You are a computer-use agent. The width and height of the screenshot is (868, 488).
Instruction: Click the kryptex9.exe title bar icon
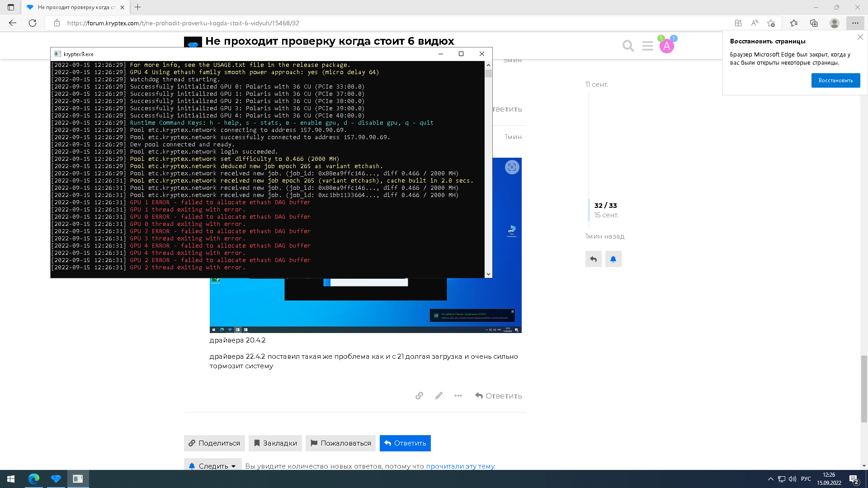[57, 54]
